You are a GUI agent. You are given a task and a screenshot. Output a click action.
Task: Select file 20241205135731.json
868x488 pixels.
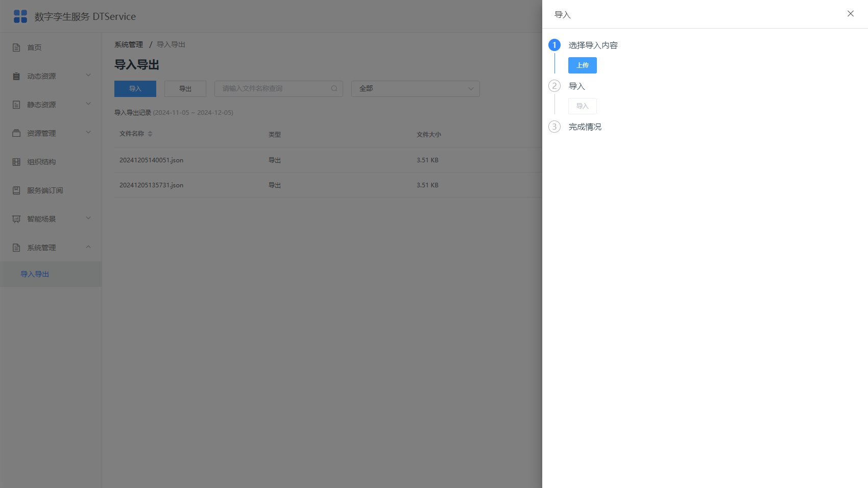151,185
